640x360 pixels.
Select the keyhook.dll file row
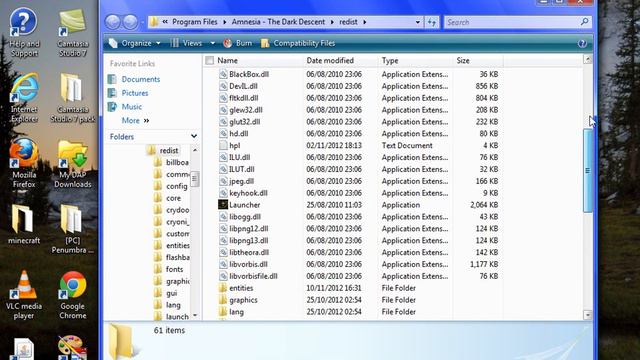358,193
